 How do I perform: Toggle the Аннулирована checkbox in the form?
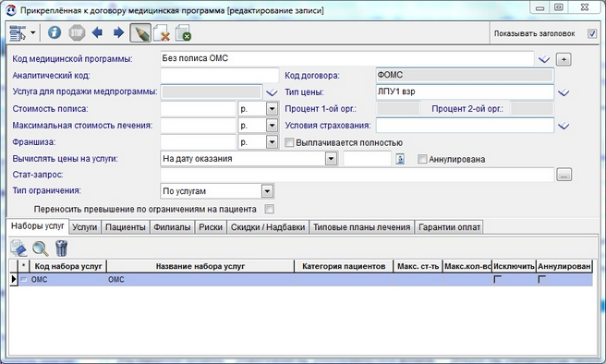422,159
